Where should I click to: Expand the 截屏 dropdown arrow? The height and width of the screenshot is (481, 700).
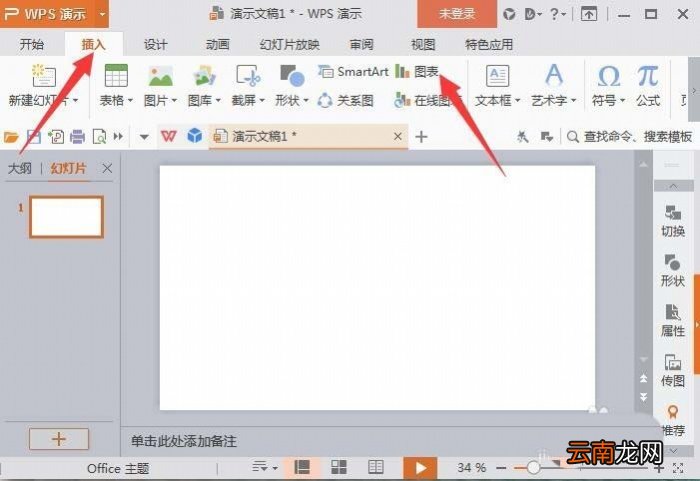pyautogui.click(x=262, y=100)
